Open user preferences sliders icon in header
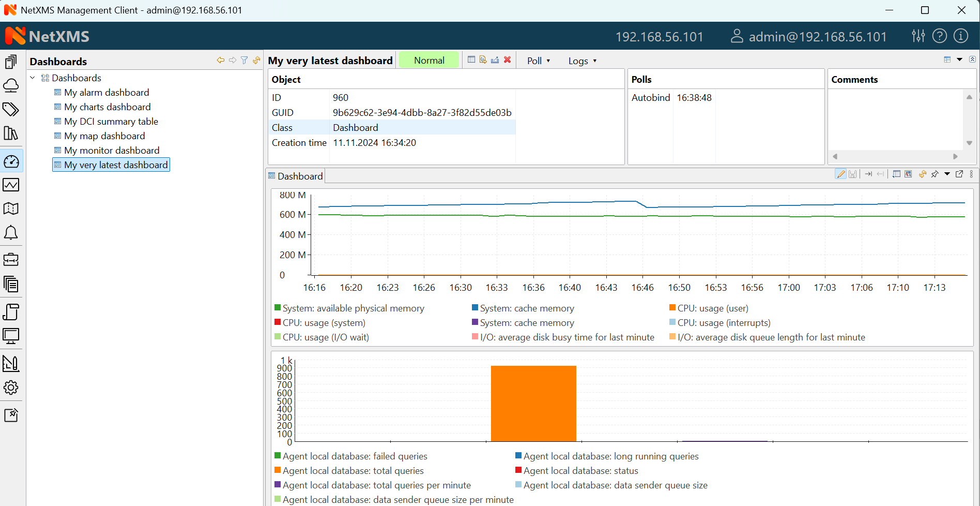Screen dimensions: 980x506 (x=918, y=36)
